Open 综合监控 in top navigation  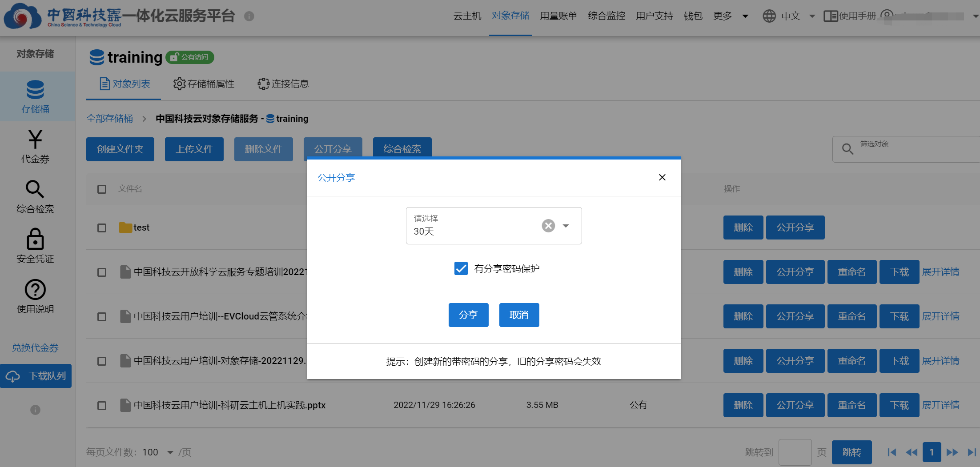point(606,16)
